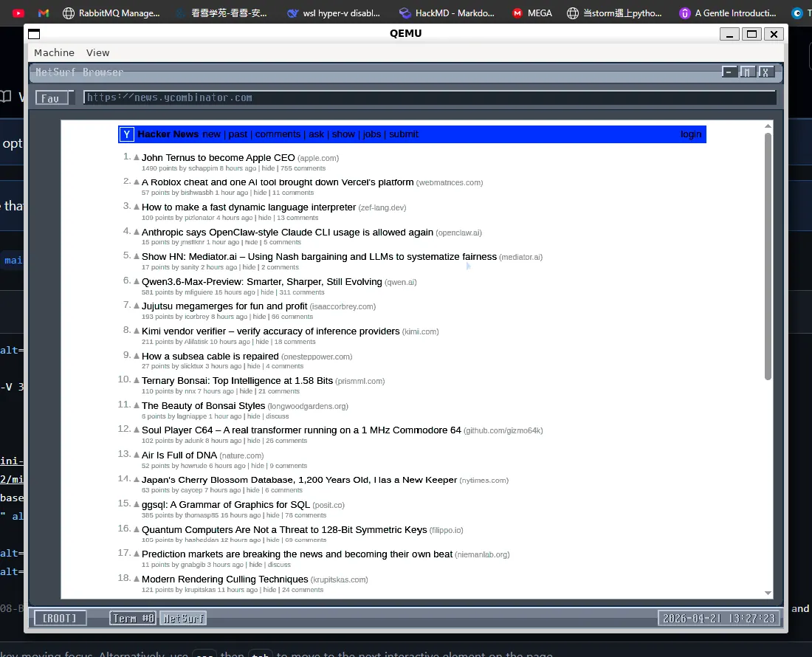Upvote the John Ternus Apple CEO story
This screenshot has height=657, width=812.
[x=137, y=157]
